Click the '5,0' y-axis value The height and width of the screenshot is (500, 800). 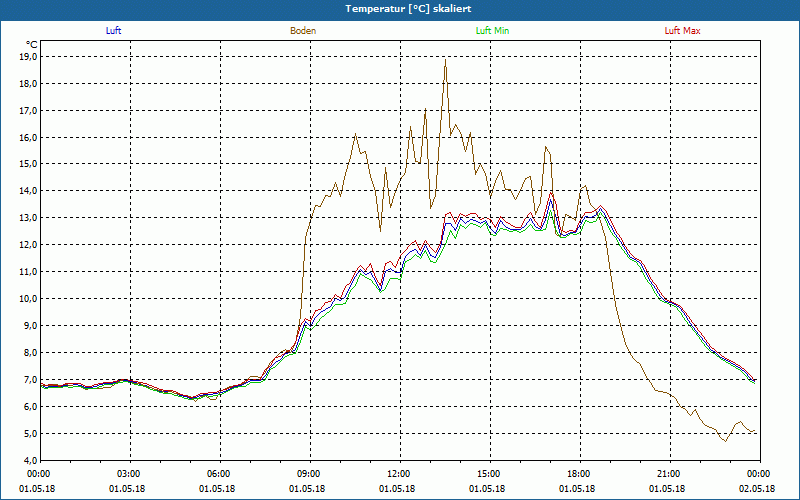pyautogui.click(x=30, y=434)
